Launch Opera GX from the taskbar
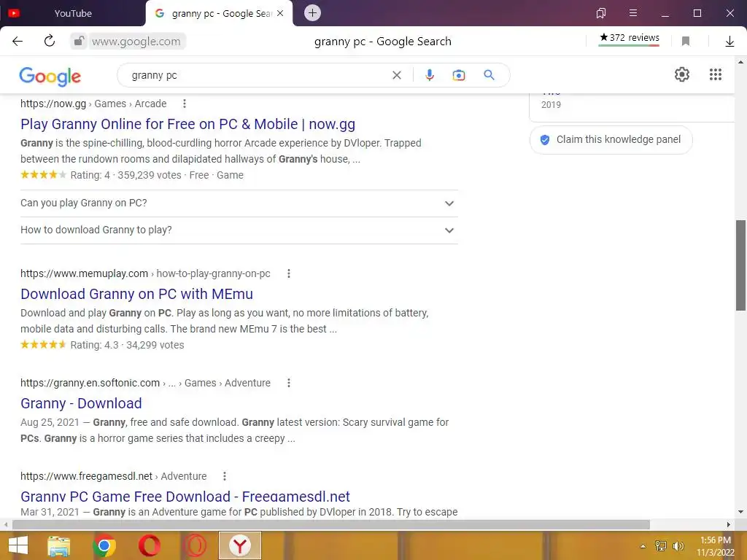The height and width of the screenshot is (560, 747). click(195, 545)
